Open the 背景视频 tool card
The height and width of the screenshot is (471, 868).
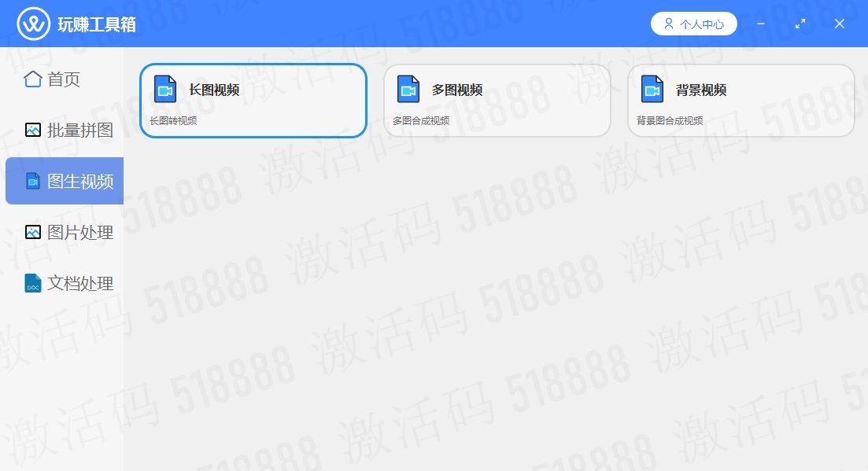tap(741, 101)
